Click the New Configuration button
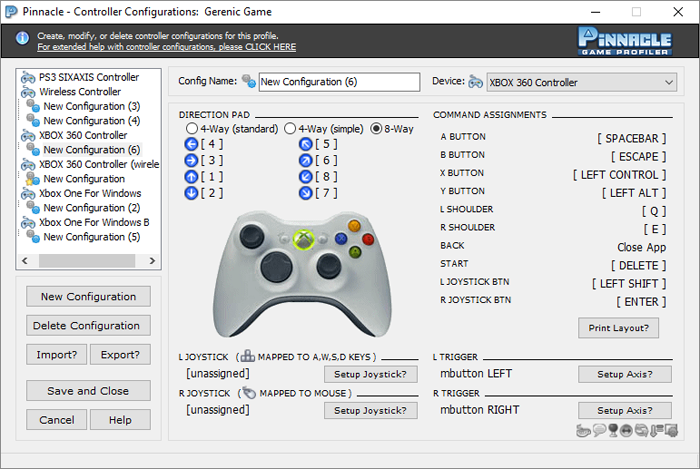Viewport: 700px width, 469px height. coord(88,297)
